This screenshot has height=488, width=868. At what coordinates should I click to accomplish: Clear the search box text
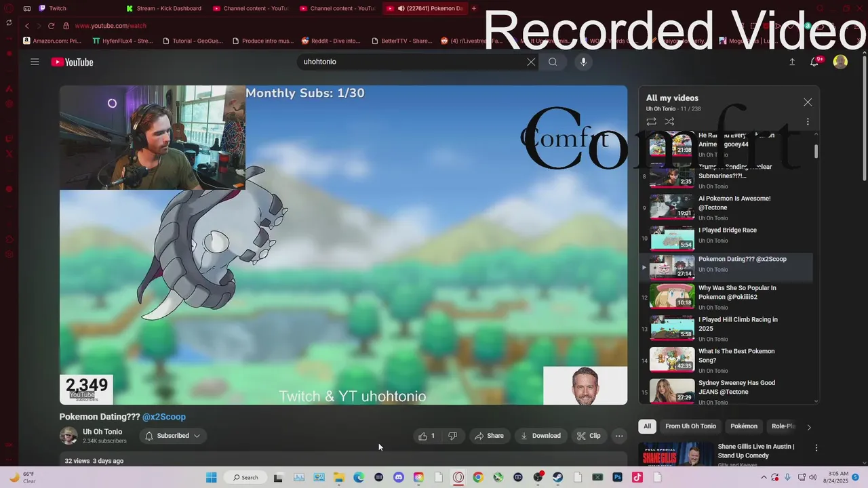(x=531, y=62)
